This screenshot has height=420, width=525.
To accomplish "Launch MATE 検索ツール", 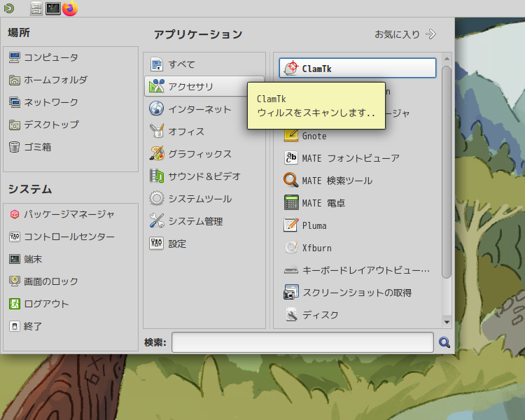I will point(358,181).
